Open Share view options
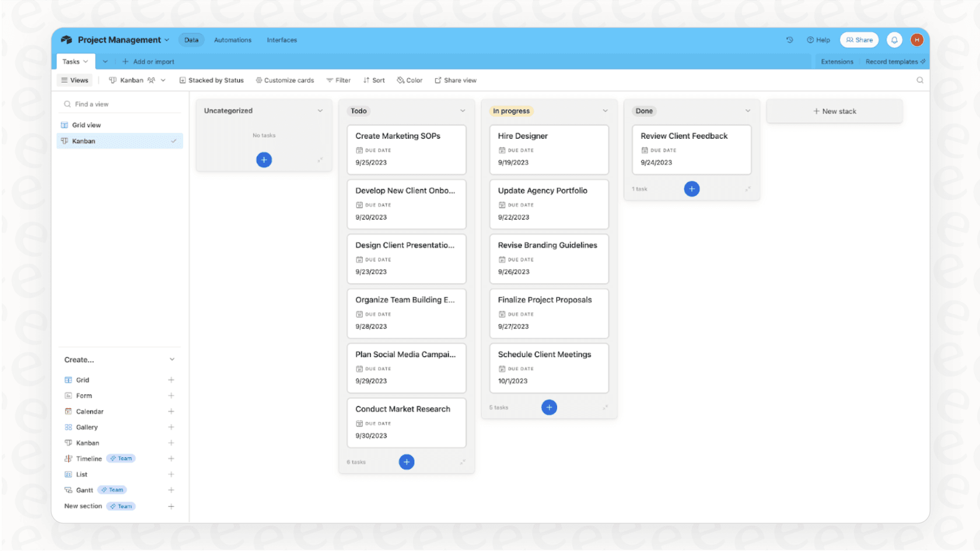The height and width of the screenshot is (551, 980). tap(456, 80)
